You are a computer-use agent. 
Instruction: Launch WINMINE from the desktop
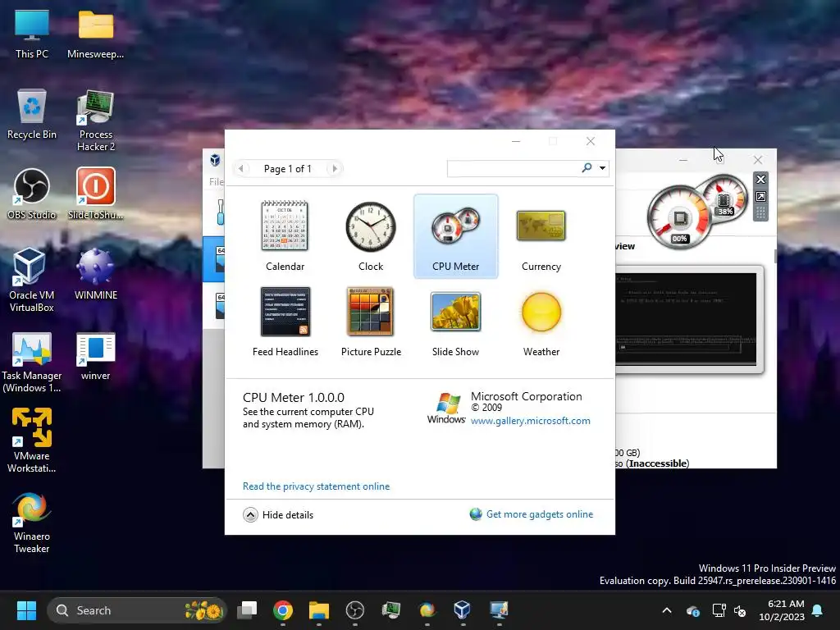(x=95, y=274)
